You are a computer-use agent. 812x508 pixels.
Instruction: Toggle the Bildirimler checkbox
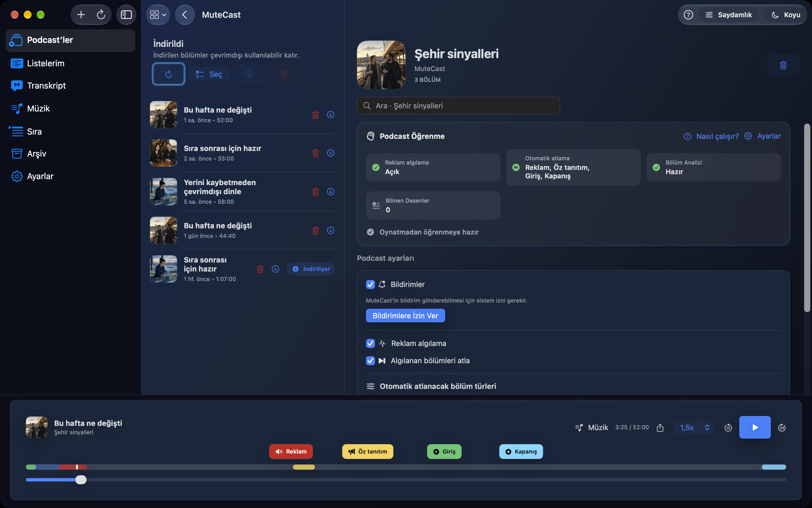(370, 284)
